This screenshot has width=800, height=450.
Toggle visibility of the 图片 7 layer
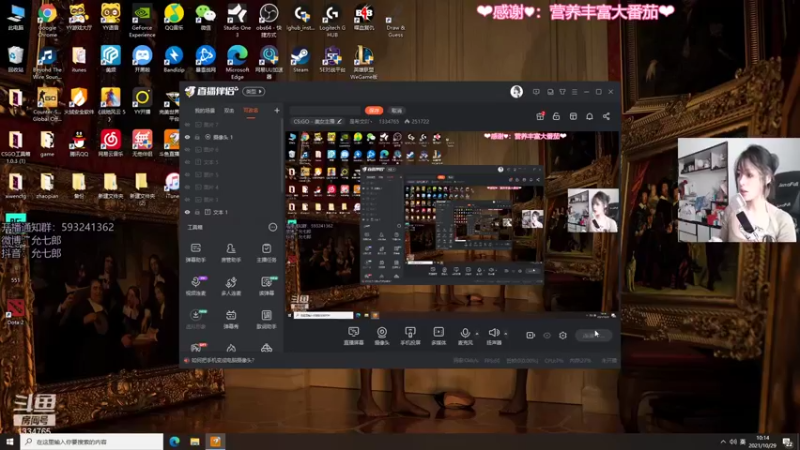point(187,124)
